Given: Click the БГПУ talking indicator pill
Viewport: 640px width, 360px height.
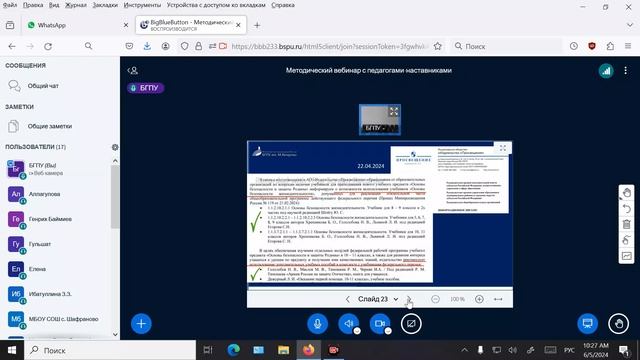Looking at the screenshot, I should pos(145,88).
